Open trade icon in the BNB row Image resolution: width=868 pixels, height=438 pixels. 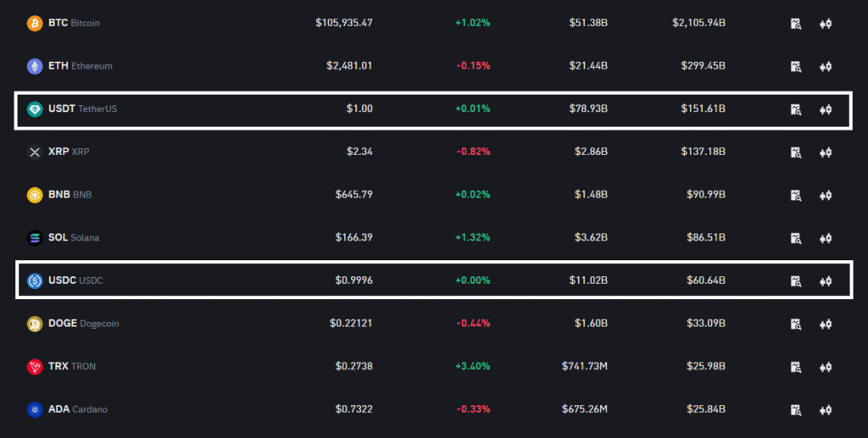[826, 195]
